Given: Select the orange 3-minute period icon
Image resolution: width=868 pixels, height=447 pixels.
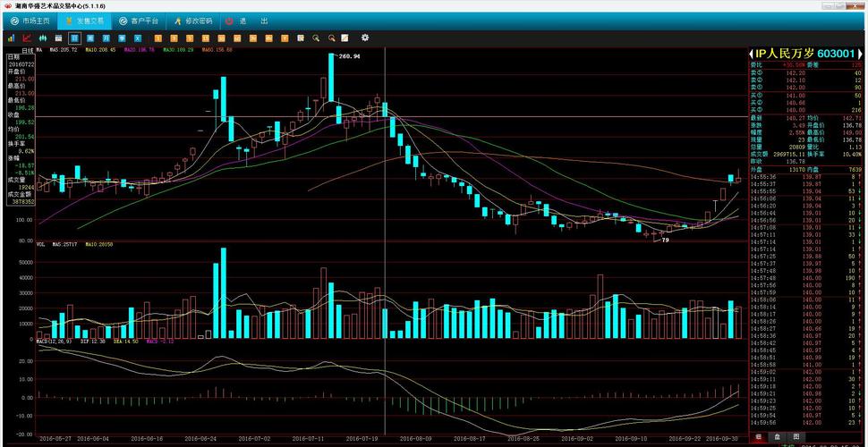Looking at the screenshot, I should [174, 38].
